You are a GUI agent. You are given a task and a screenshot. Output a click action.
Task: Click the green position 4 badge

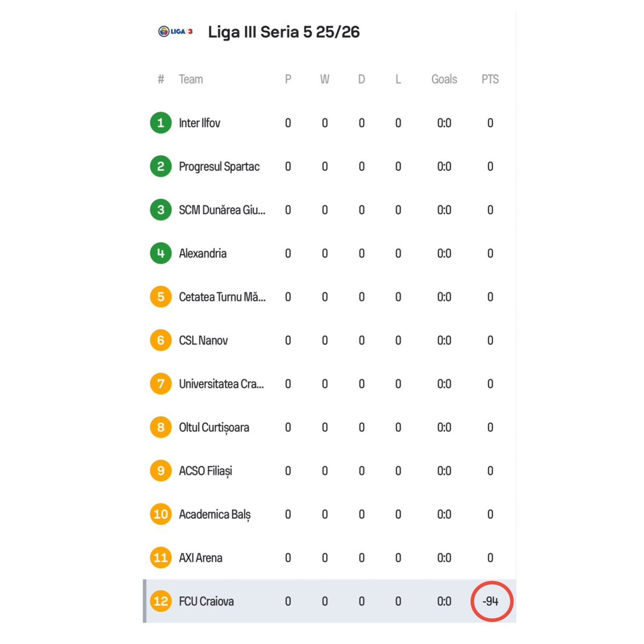point(160,253)
